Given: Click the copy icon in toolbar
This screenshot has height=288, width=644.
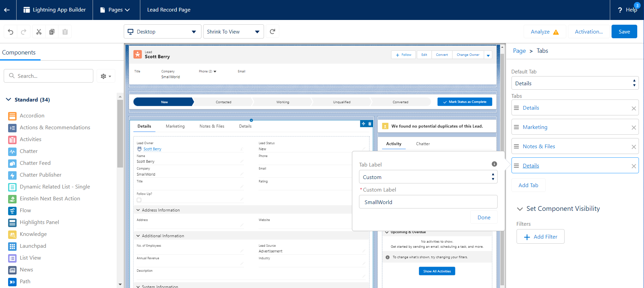Looking at the screenshot, I should 52,32.
